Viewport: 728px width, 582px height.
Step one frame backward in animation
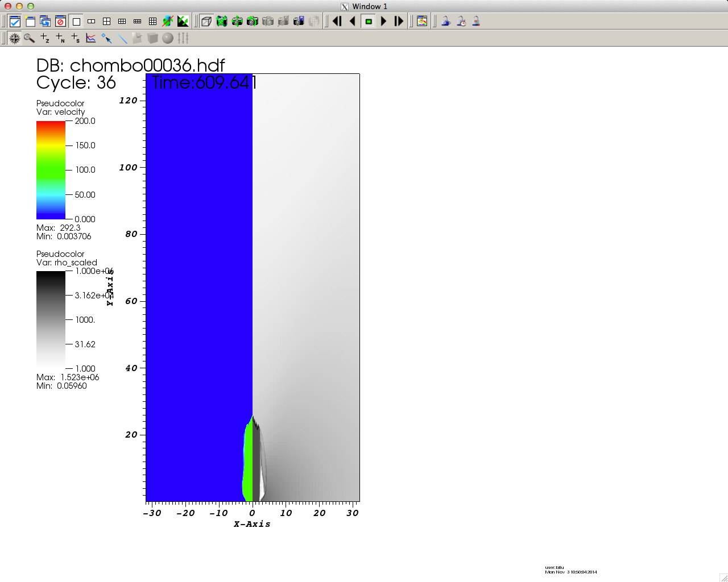tap(337, 22)
